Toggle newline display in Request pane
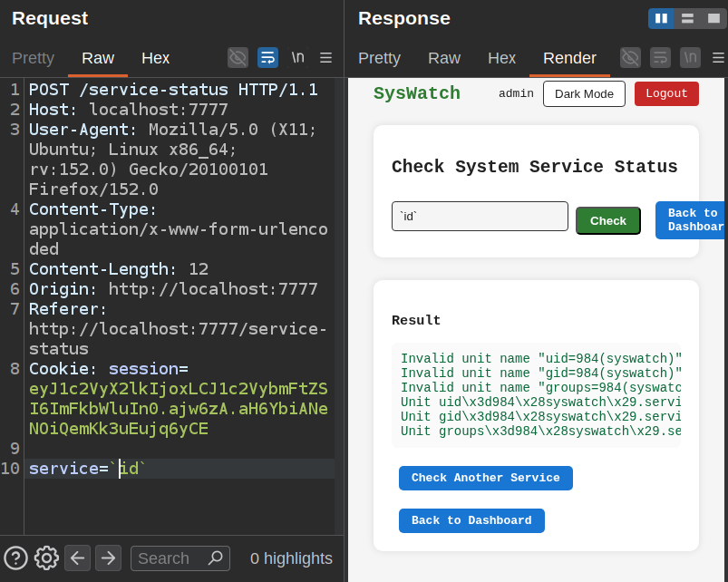Screen dimensions: 728x582 click(297, 57)
